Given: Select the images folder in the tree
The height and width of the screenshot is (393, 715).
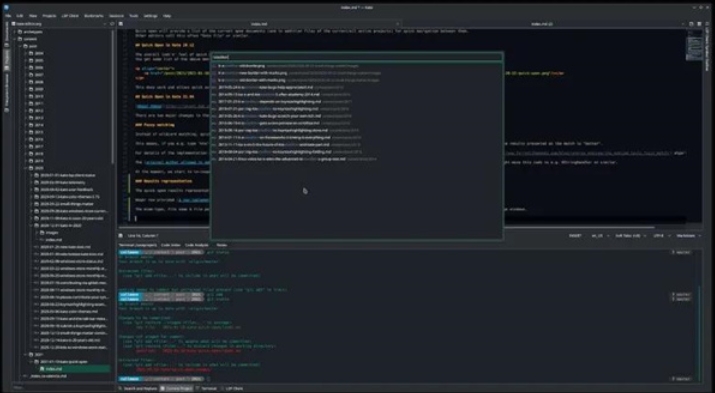Looking at the screenshot, I should click(x=51, y=233).
